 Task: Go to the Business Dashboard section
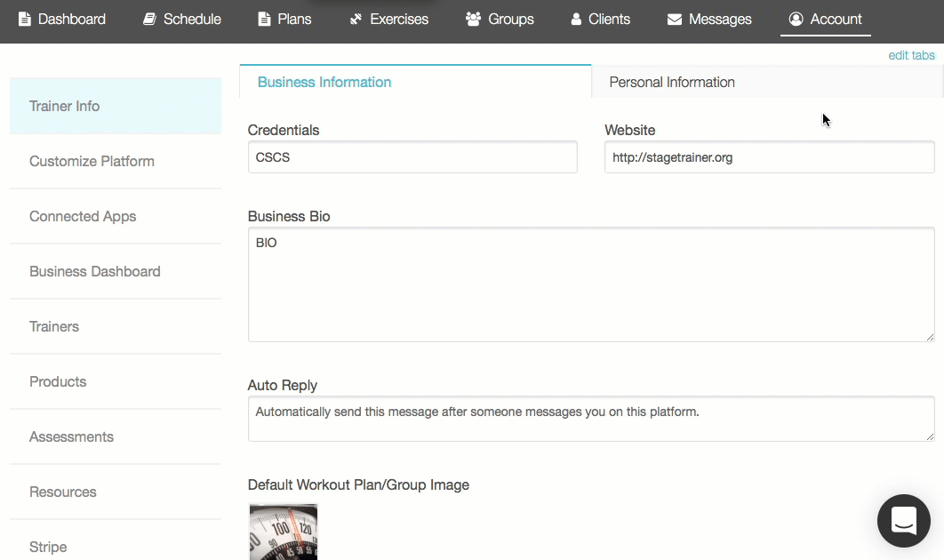[x=95, y=271]
